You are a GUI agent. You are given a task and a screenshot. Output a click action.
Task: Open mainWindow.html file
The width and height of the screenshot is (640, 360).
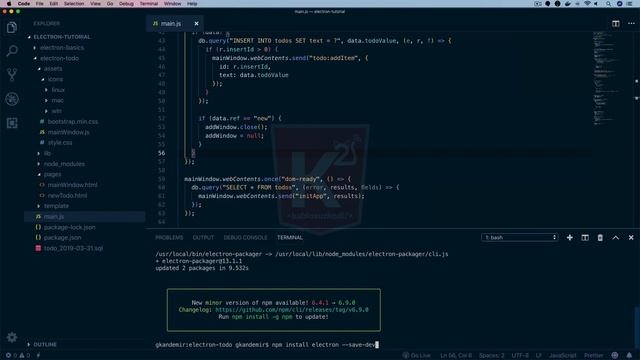(73, 185)
